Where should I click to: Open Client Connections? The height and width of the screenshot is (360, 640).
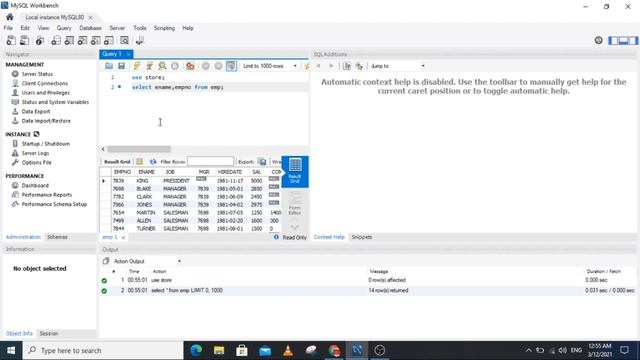[x=44, y=83]
